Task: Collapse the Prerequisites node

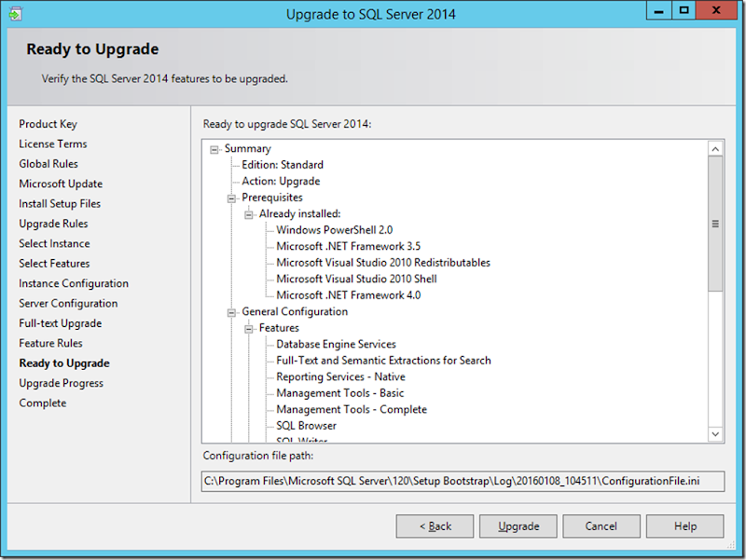Action: click(231, 198)
